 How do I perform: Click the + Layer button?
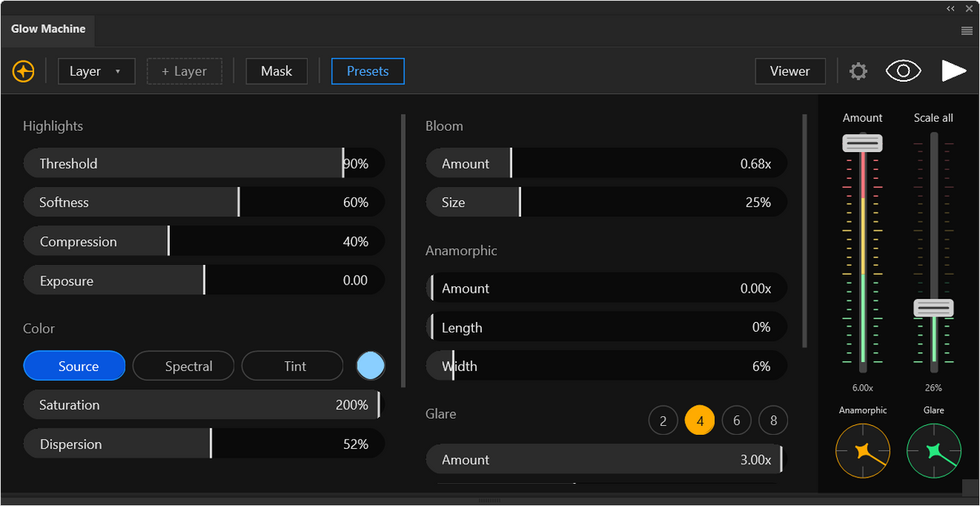point(184,71)
